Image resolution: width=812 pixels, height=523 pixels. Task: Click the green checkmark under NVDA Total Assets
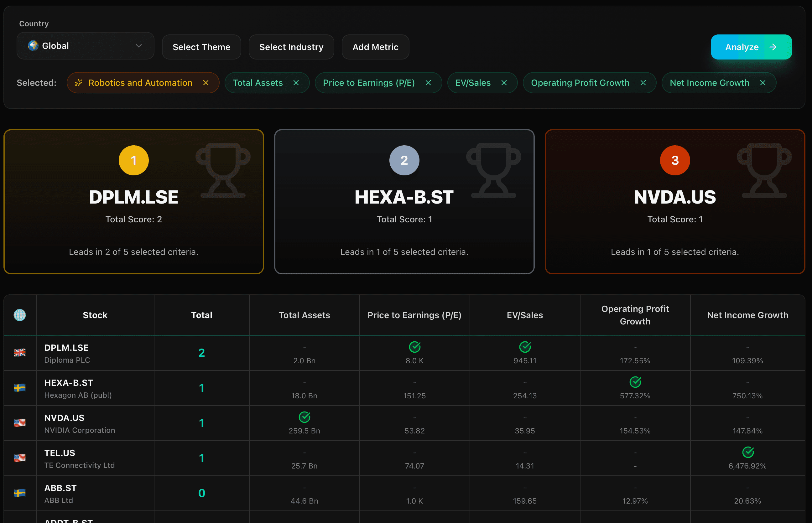(x=304, y=417)
